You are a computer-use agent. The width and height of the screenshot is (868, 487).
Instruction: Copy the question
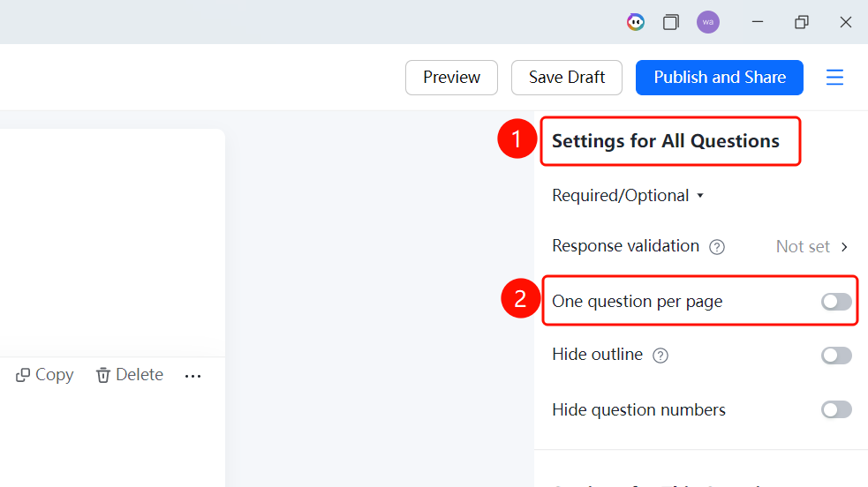tap(44, 375)
